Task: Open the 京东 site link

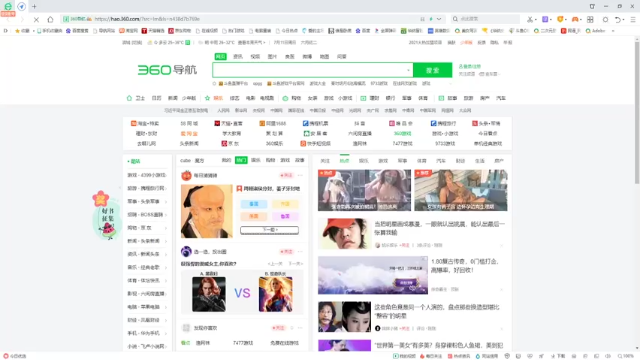Action: pos(230,143)
